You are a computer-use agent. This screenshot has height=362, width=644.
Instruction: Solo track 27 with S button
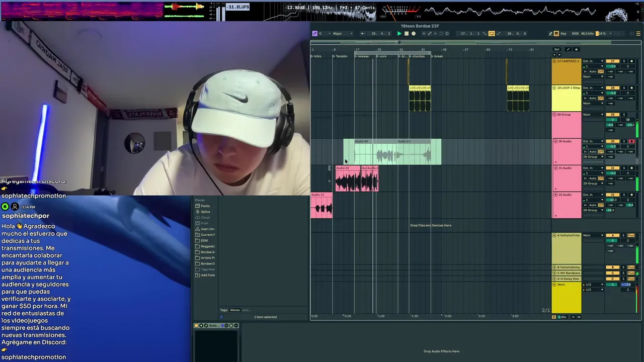(624, 61)
